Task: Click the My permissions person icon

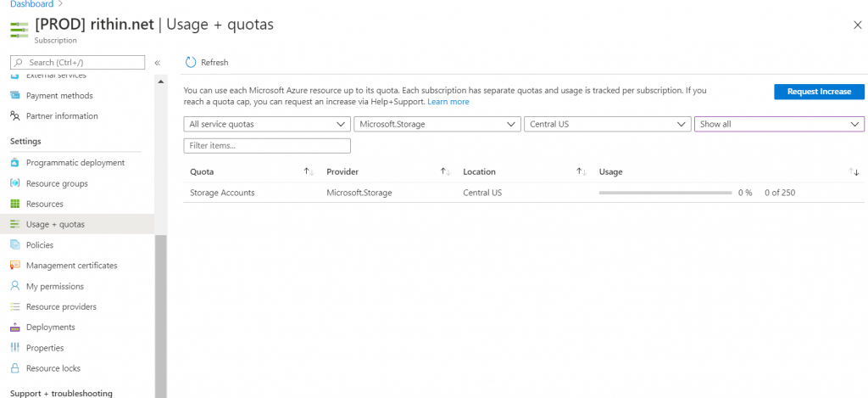Action: pyautogui.click(x=14, y=286)
